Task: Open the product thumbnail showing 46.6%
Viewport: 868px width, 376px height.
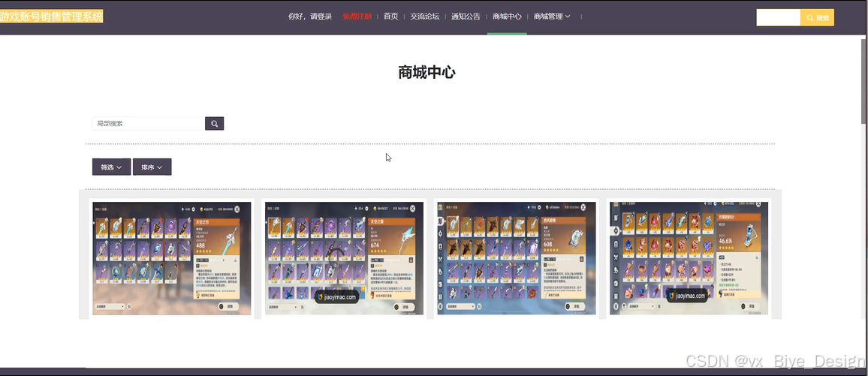Action: click(x=689, y=258)
